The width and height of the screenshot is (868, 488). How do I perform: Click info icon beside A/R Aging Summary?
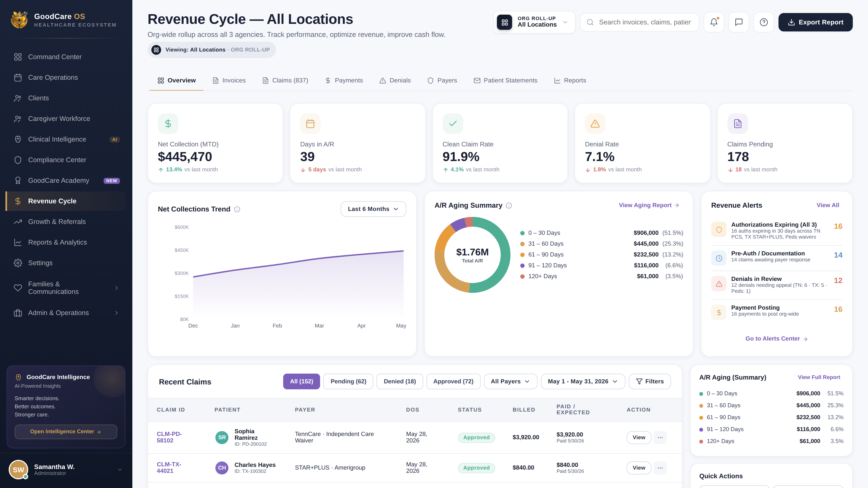pos(509,206)
